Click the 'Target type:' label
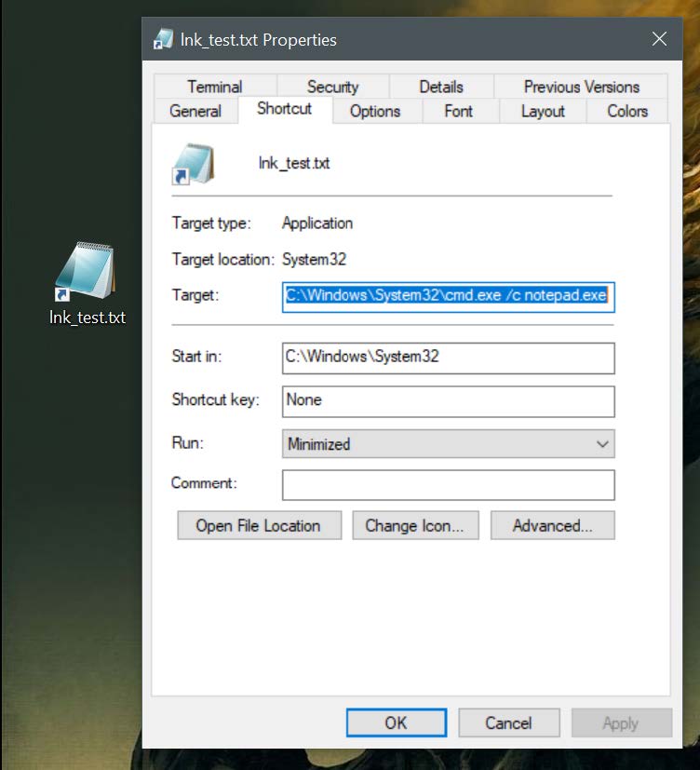This screenshot has width=700, height=770. [x=211, y=223]
